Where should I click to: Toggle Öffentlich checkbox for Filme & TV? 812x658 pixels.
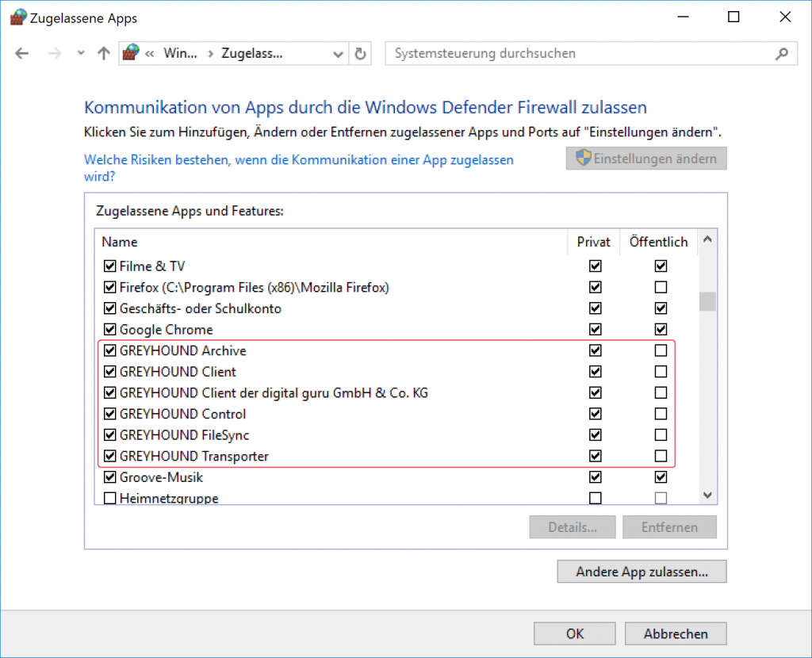pyautogui.click(x=661, y=266)
